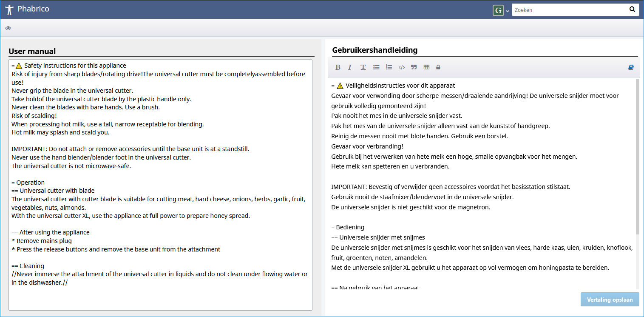The image size is (644, 317).
Task: Click 'Hot milk may splash and scald you.'
Action: 60,132
